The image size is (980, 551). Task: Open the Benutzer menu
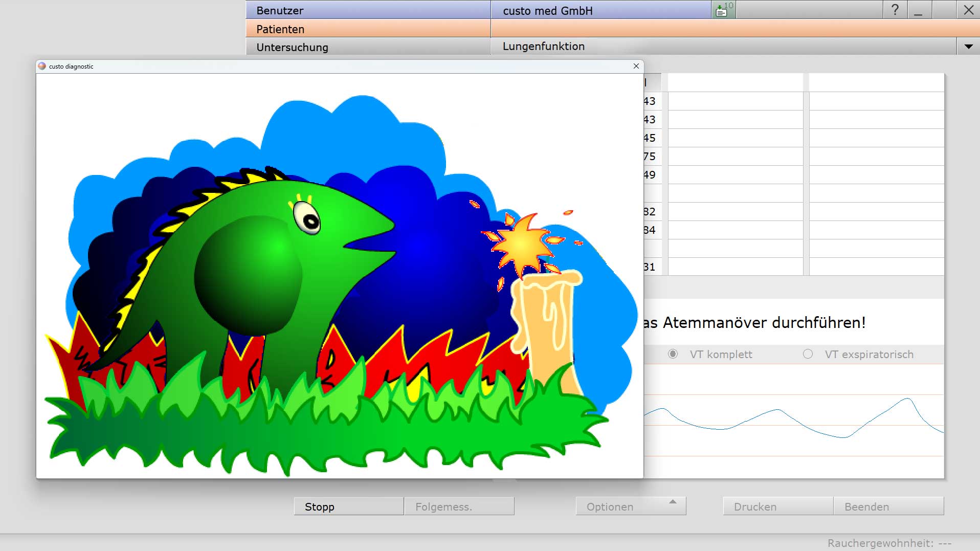click(x=368, y=10)
